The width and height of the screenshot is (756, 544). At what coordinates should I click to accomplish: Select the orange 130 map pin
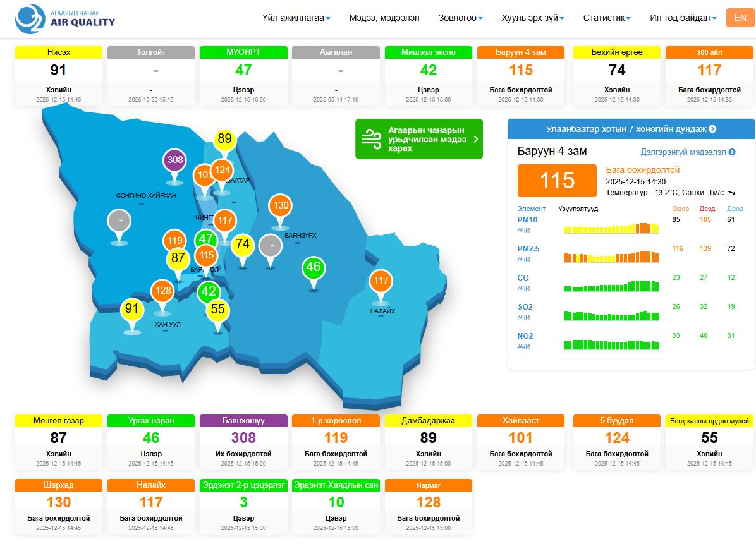[281, 205]
